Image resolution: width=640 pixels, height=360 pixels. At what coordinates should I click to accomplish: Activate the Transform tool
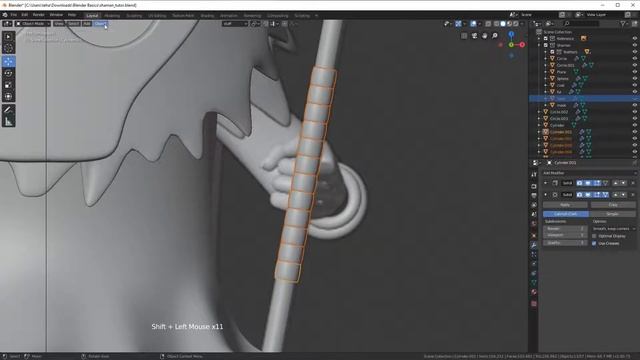(x=8, y=96)
